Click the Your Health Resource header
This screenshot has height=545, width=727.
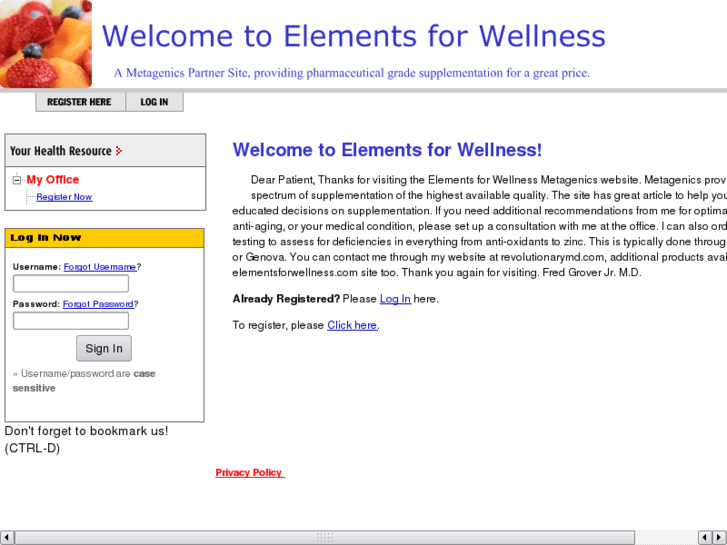pos(105,151)
